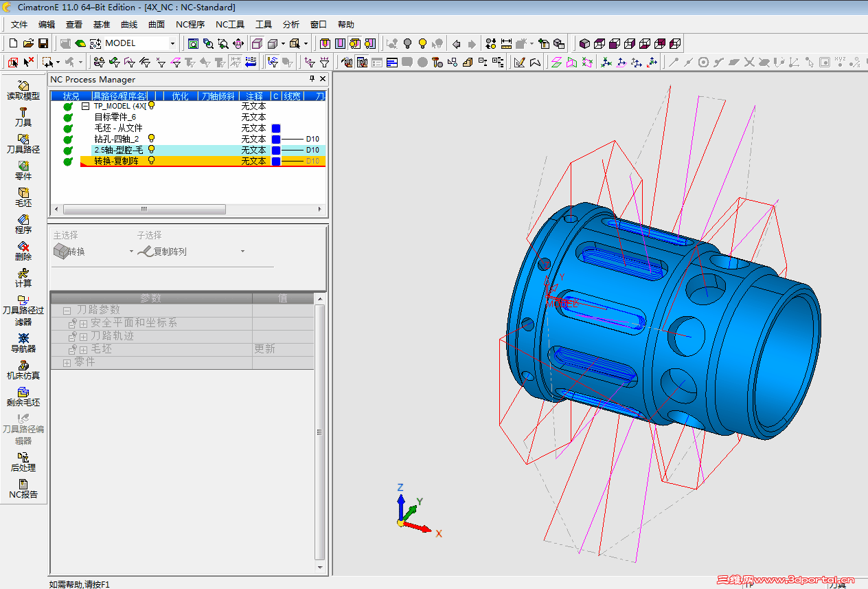
Task: Click the 程序 (Procedure) sidebar icon
Action: click(x=23, y=224)
